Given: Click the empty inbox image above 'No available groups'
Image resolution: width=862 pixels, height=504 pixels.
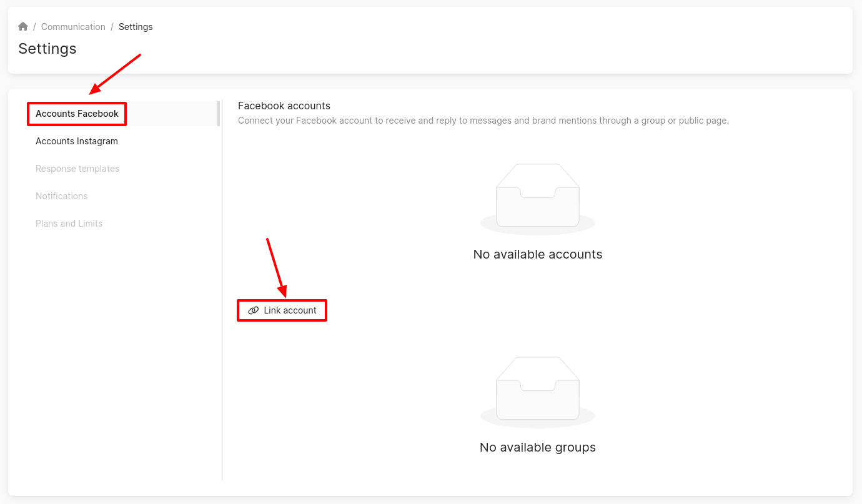Looking at the screenshot, I should 538,392.
